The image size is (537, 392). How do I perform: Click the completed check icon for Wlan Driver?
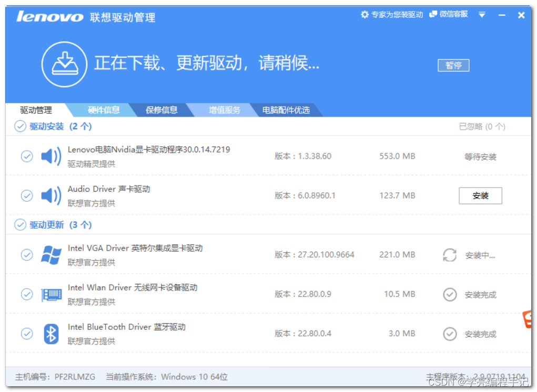(450, 294)
